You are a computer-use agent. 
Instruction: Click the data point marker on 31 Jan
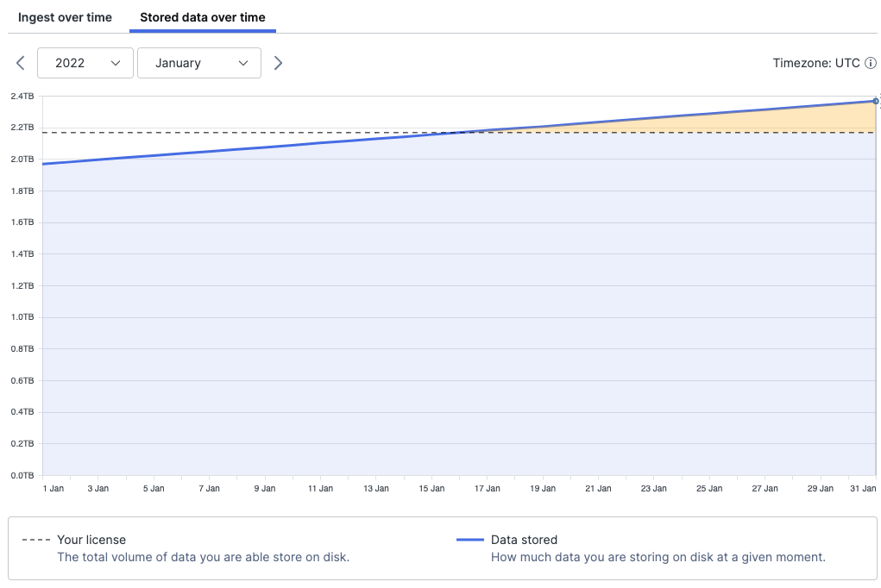[x=874, y=100]
